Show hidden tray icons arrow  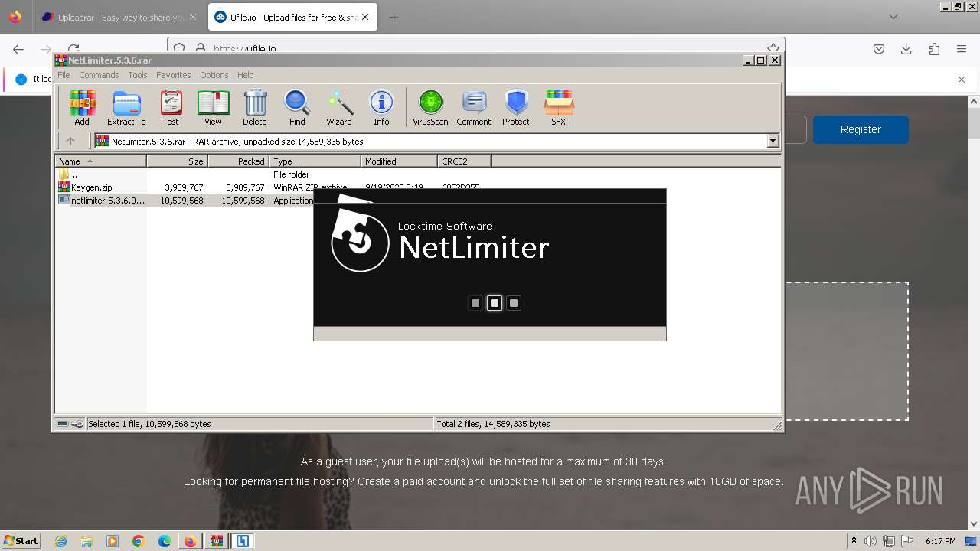click(x=854, y=541)
